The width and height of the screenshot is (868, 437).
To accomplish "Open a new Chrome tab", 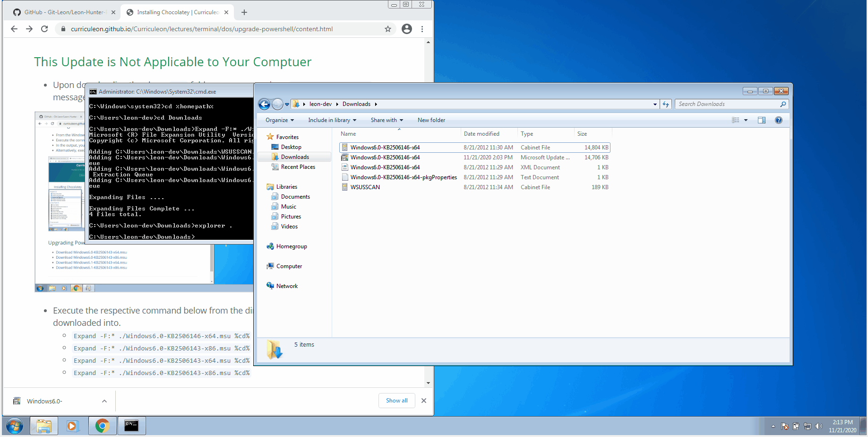I will click(x=244, y=12).
